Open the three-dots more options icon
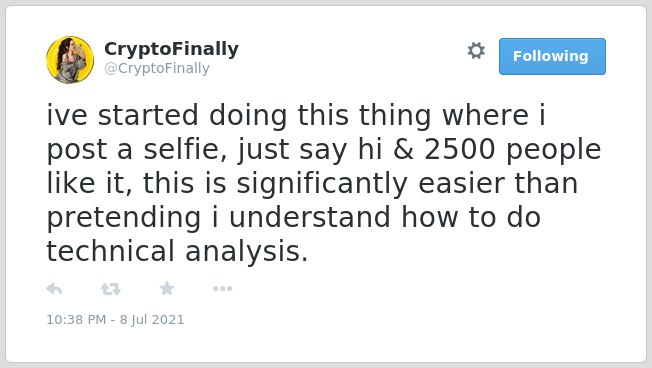 (222, 288)
